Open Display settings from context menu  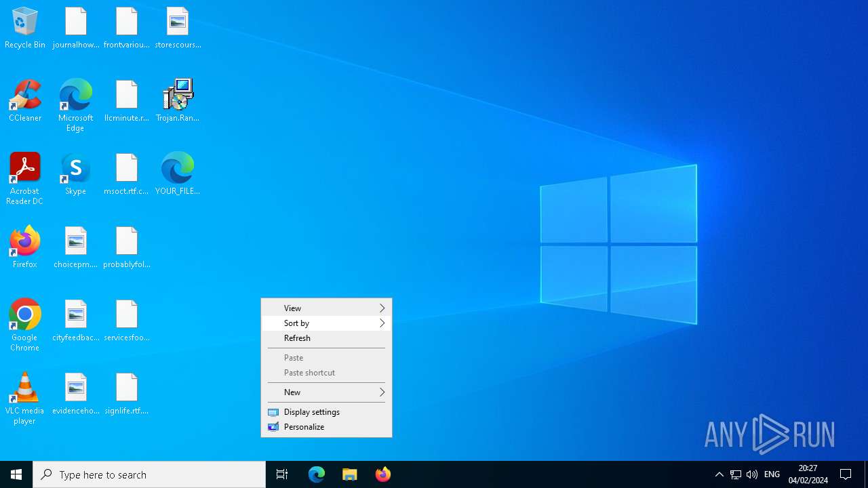tap(326, 412)
